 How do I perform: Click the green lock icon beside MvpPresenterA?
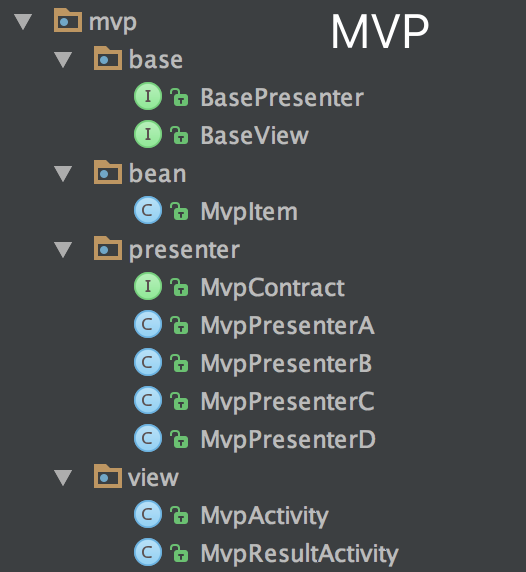179,326
